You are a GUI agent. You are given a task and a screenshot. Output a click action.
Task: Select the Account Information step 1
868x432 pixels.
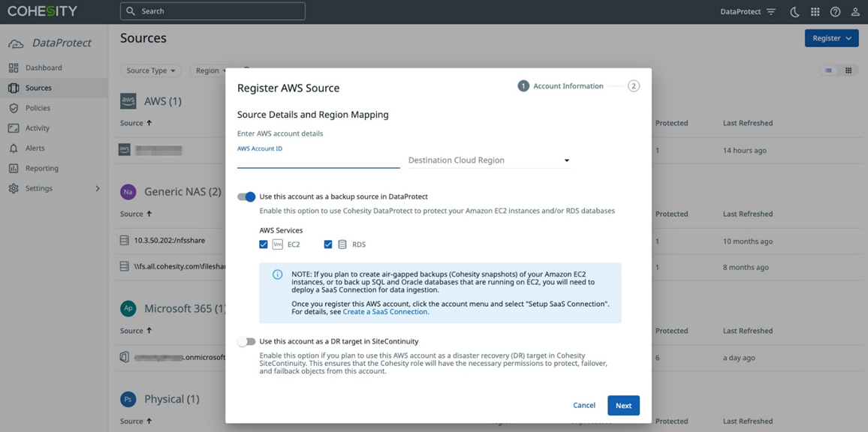pos(560,86)
